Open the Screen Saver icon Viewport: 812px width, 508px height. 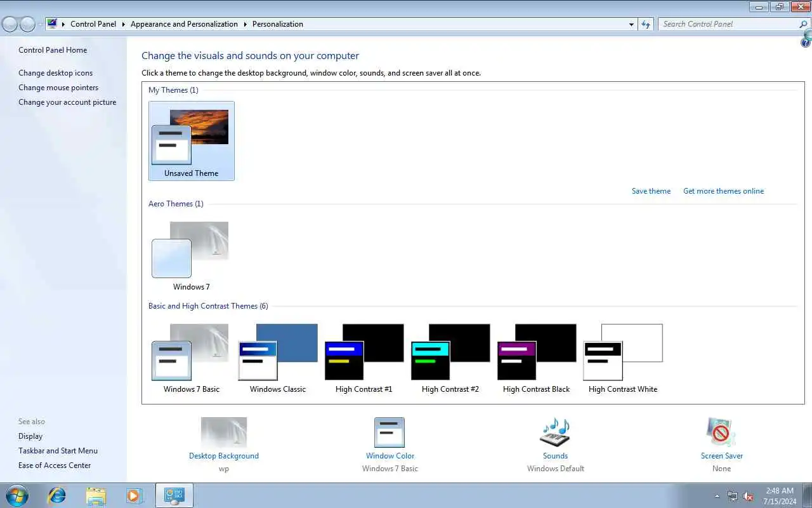721,432
